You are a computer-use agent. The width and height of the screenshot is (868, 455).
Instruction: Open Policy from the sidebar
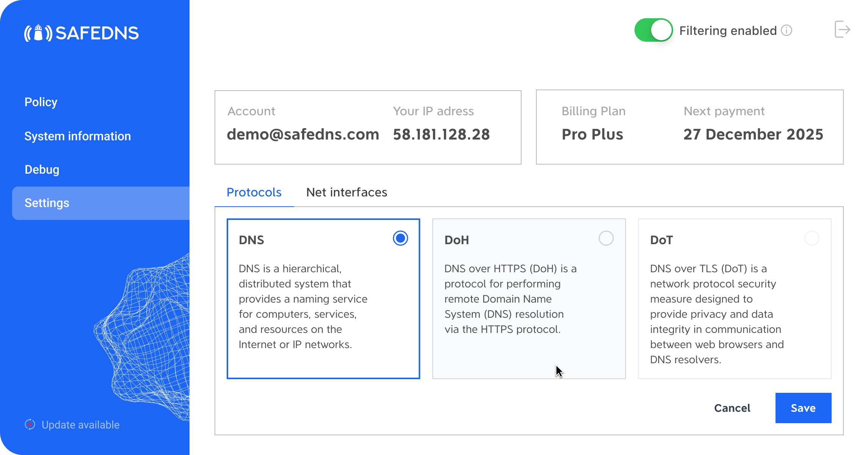coord(41,102)
